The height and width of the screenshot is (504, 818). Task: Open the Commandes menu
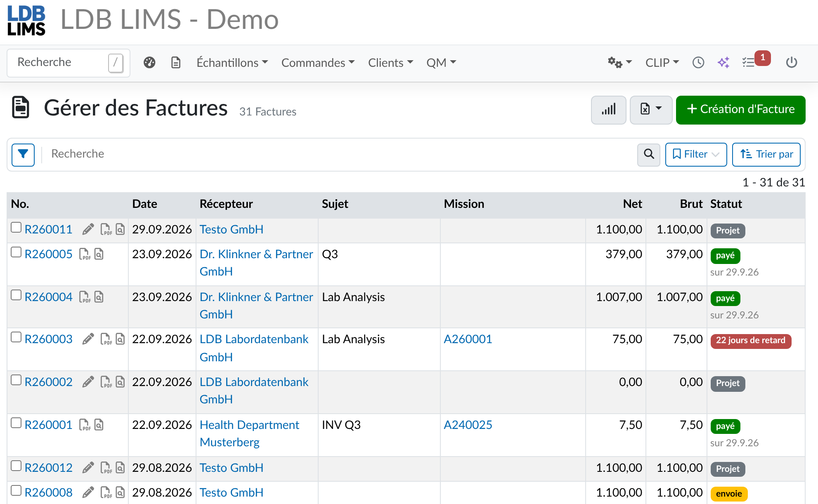coord(318,63)
